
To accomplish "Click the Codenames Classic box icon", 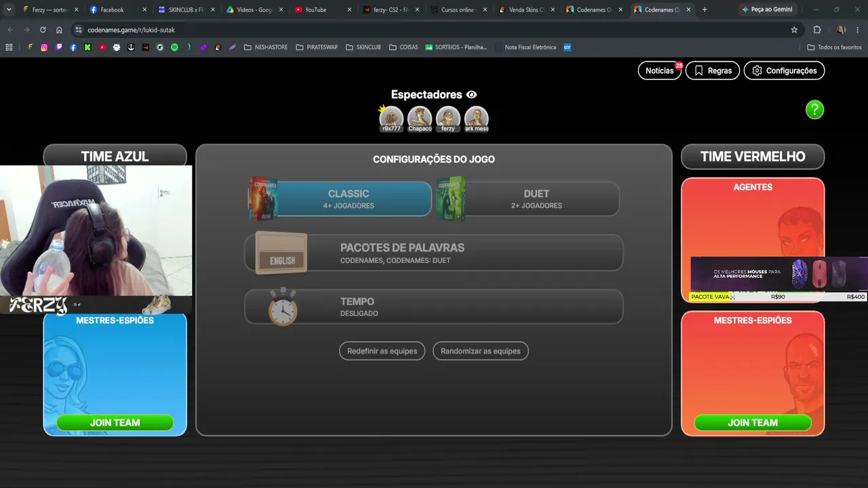I will [263, 199].
